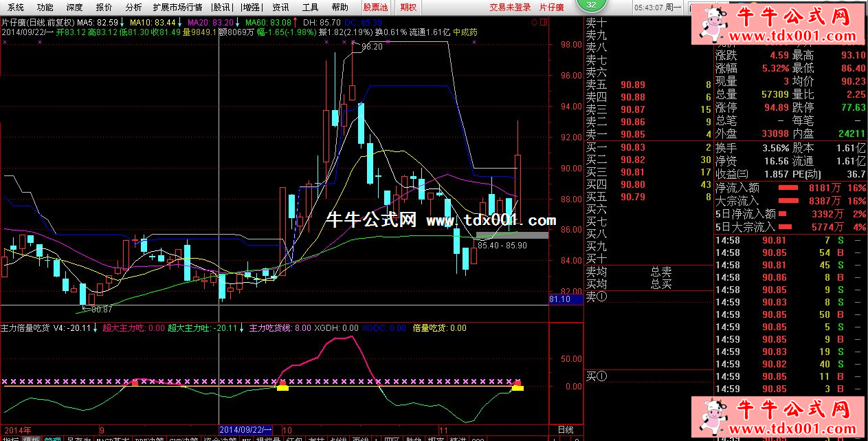The width and height of the screenshot is (868, 441).
Task: Open the 功能 menu
Action: tap(45, 7)
